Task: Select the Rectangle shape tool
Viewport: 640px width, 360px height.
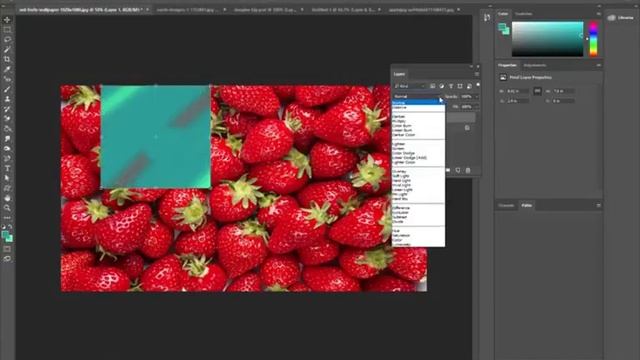Action: tap(7, 188)
